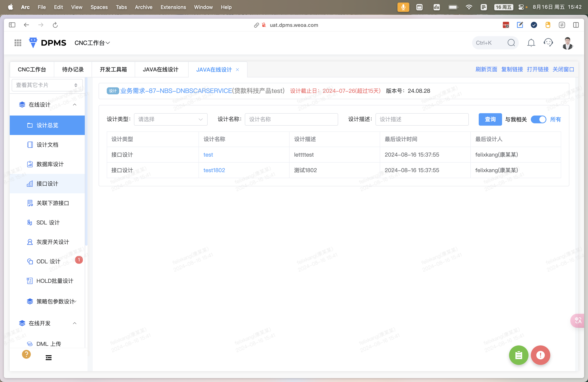
Task: Select HOLD批量设计 in sidebar
Action: tap(47, 281)
